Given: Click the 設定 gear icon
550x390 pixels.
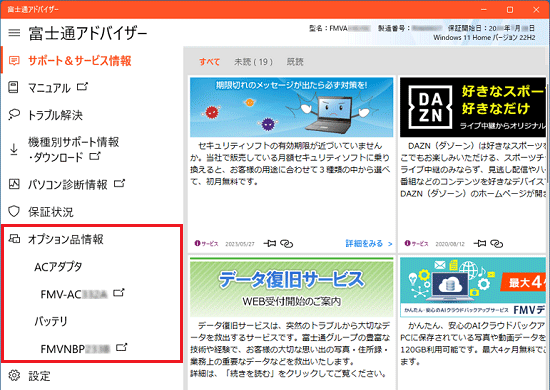Looking at the screenshot, I should point(14,376).
